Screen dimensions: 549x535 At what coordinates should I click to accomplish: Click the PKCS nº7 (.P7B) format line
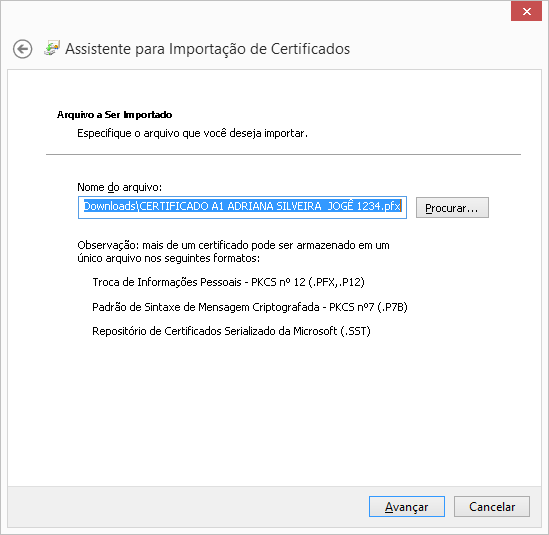click(x=250, y=307)
